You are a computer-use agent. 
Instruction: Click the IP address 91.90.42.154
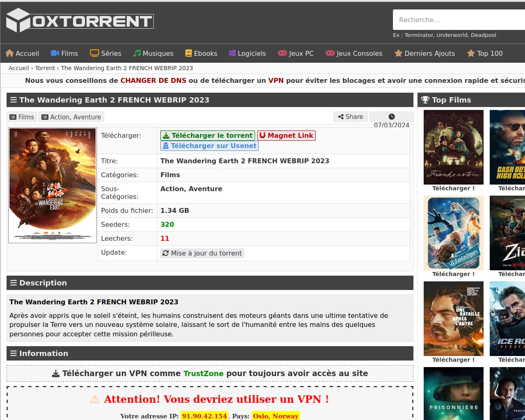click(x=204, y=416)
